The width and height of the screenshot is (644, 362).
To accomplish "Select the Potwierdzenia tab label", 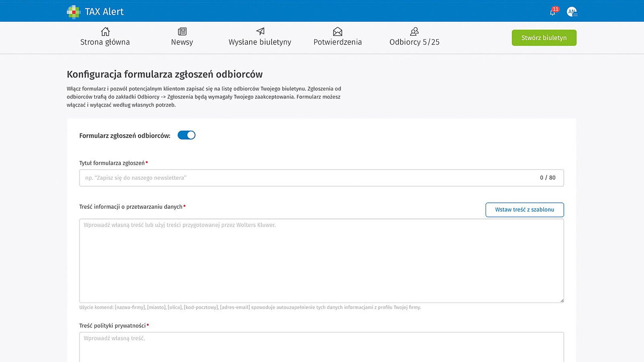I will [337, 42].
